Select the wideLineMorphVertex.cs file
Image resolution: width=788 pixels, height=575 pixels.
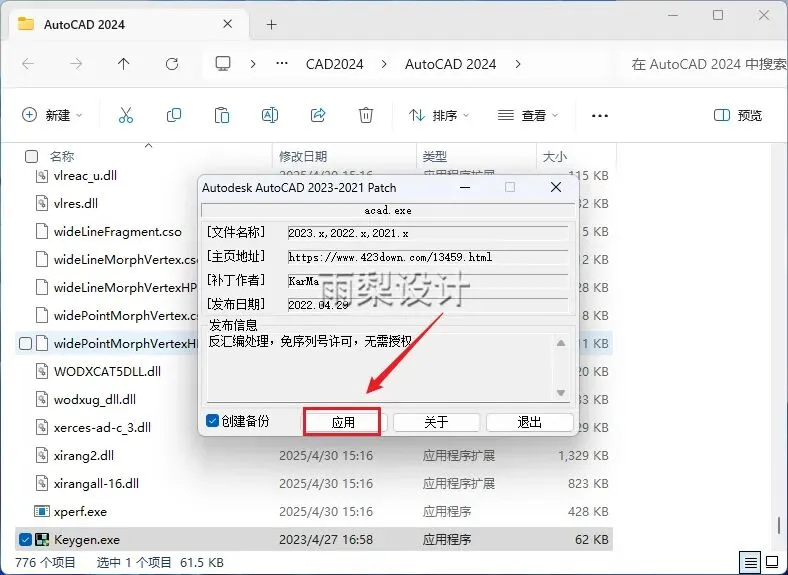pyautogui.click(x=125, y=260)
